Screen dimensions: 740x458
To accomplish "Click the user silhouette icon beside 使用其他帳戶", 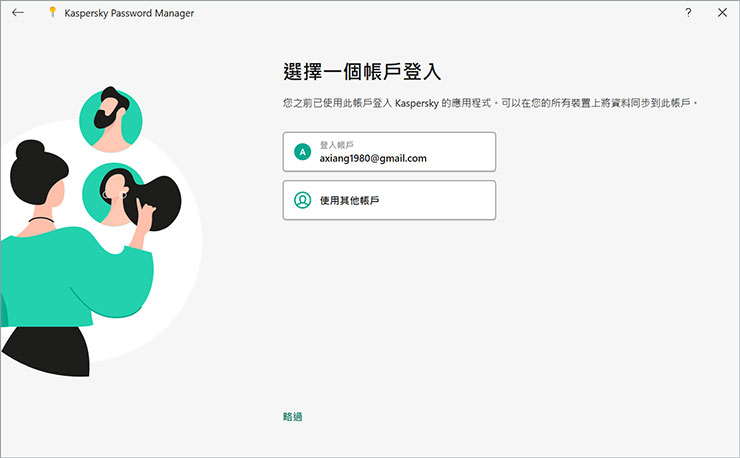I will point(303,200).
